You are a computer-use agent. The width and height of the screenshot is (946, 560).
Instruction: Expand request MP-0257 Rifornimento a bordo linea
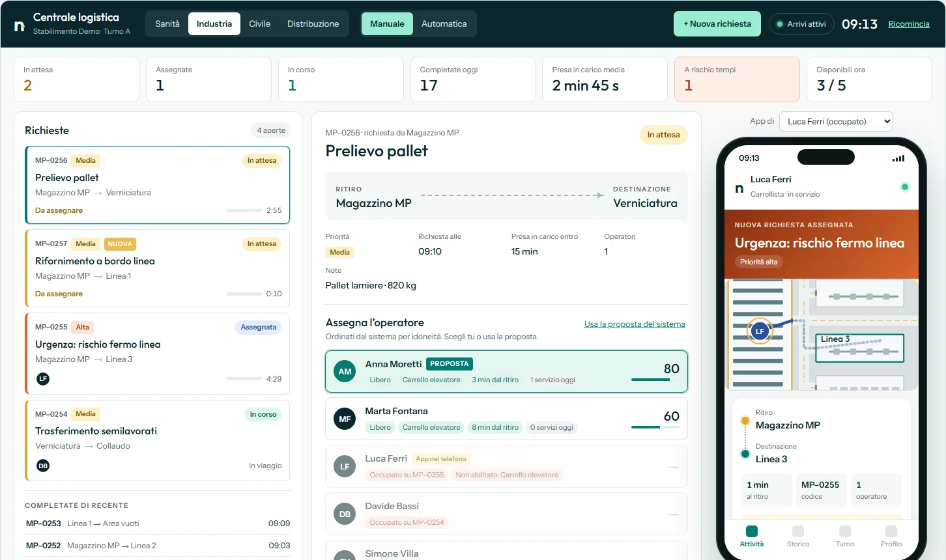[x=158, y=268]
